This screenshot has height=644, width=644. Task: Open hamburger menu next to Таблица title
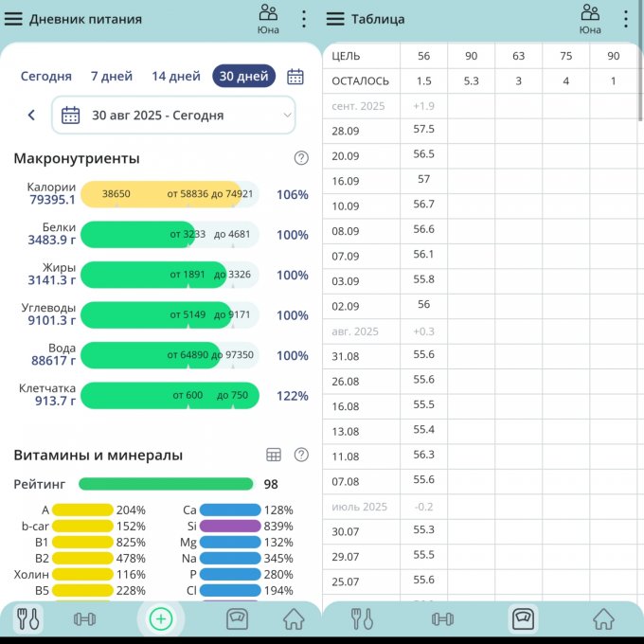335,19
